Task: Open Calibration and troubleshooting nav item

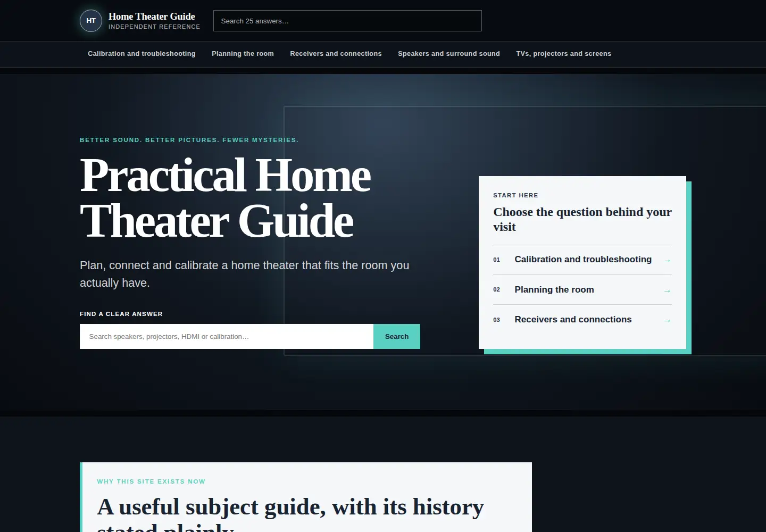Action: click(141, 54)
